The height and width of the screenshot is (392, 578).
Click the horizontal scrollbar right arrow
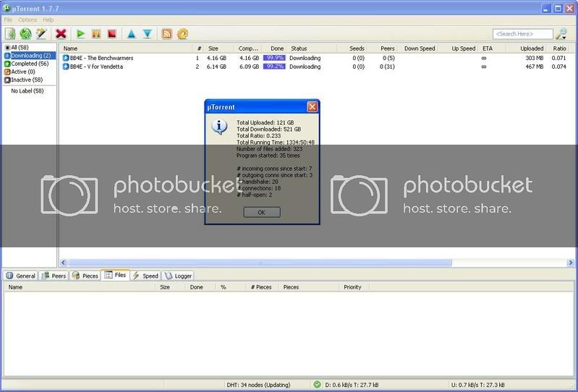point(571,263)
